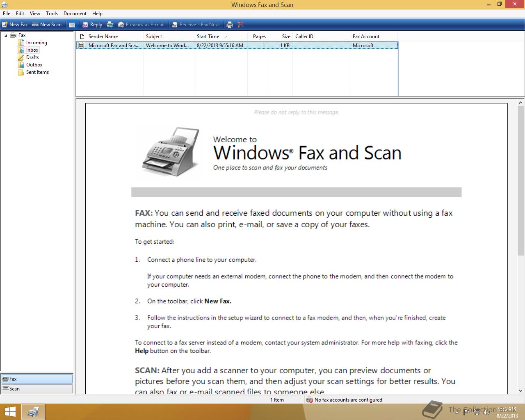
Task: Sort by Size column header
Action: (281, 37)
